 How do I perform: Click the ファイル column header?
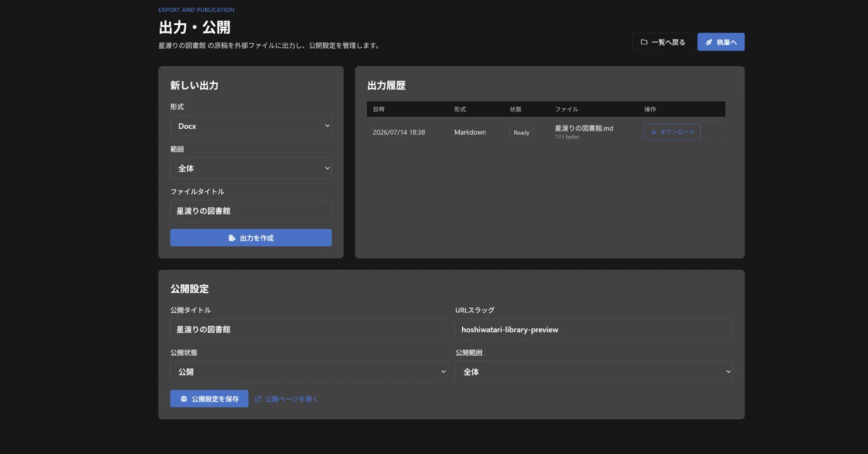click(x=566, y=109)
